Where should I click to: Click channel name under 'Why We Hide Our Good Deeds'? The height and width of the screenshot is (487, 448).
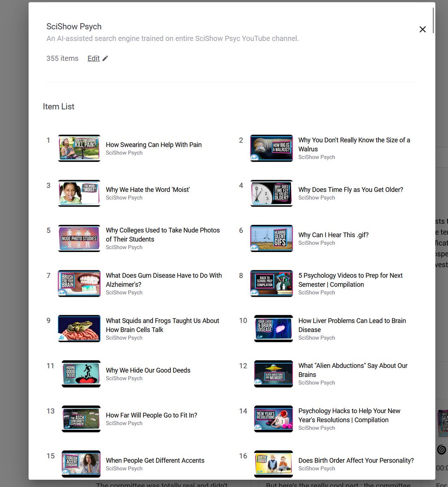pos(124,378)
